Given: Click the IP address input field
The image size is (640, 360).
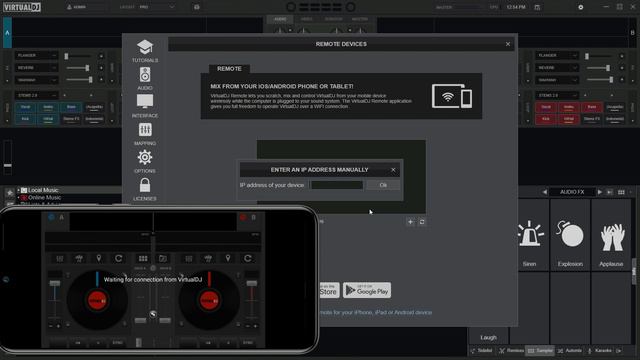Looking at the screenshot, I should [x=337, y=185].
